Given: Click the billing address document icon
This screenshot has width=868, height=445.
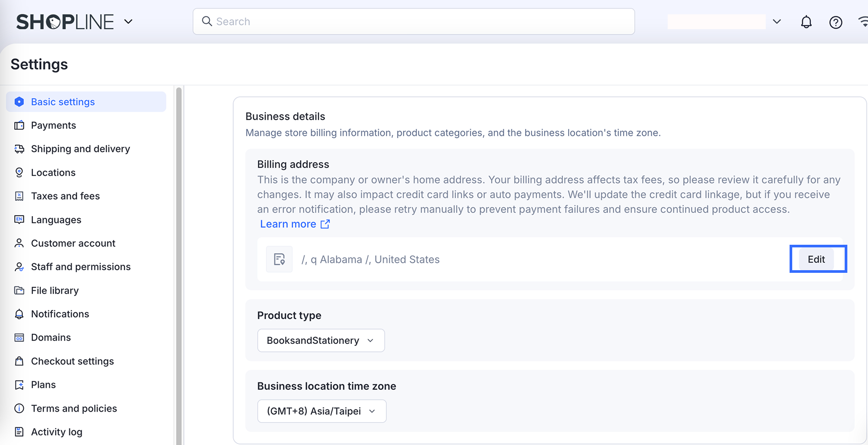Looking at the screenshot, I should [279, 260].
